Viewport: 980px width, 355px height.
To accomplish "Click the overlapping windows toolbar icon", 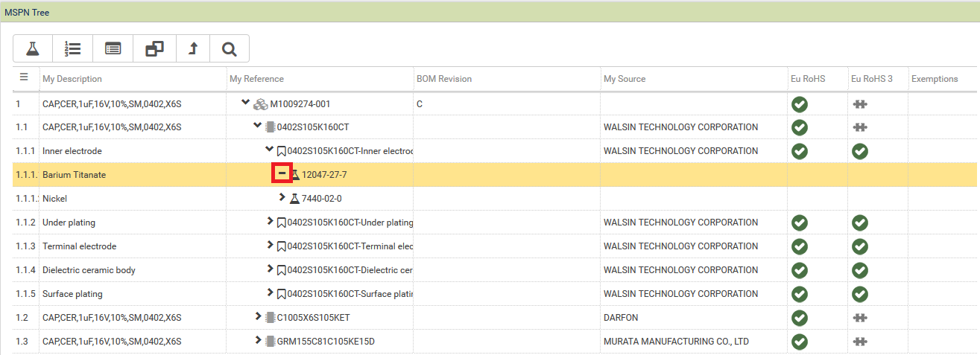I will (x=154, y=49).
